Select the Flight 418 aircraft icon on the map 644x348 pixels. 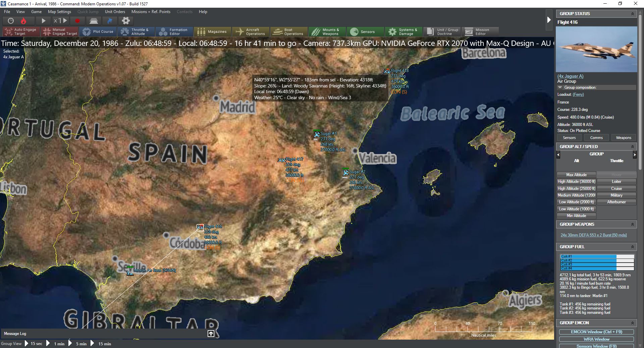387,71
